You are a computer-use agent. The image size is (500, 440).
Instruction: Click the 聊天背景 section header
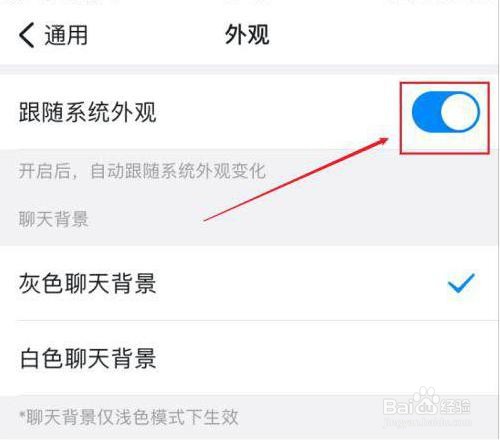[x=53, y=219]
